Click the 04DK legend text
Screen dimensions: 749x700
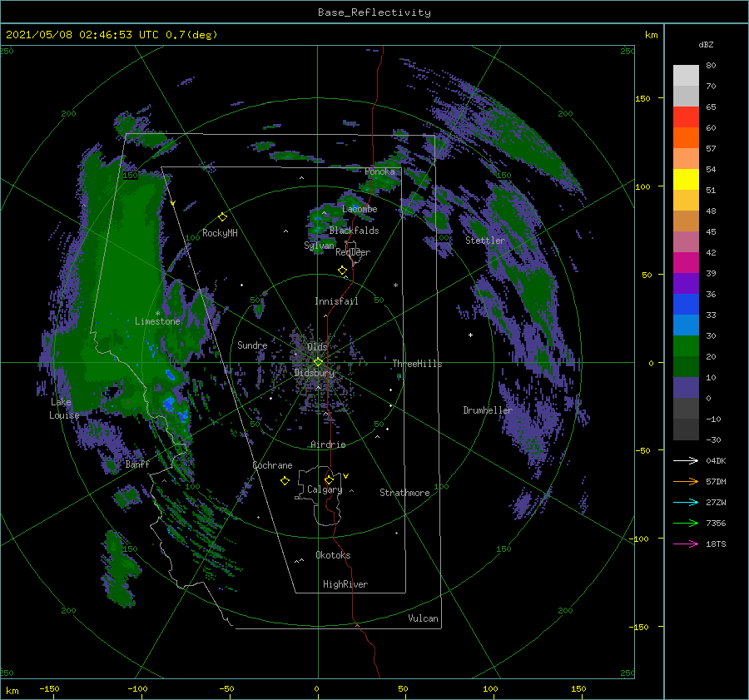click(716, 460)
